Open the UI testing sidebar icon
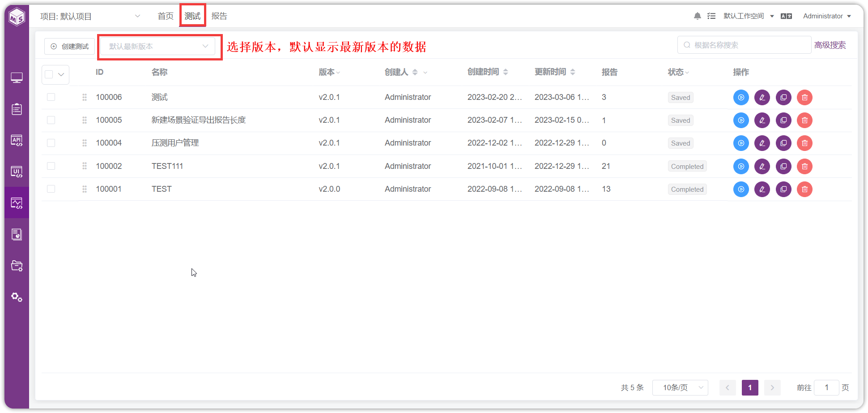Viewport: 868px width, 413px height. [17, 172]
